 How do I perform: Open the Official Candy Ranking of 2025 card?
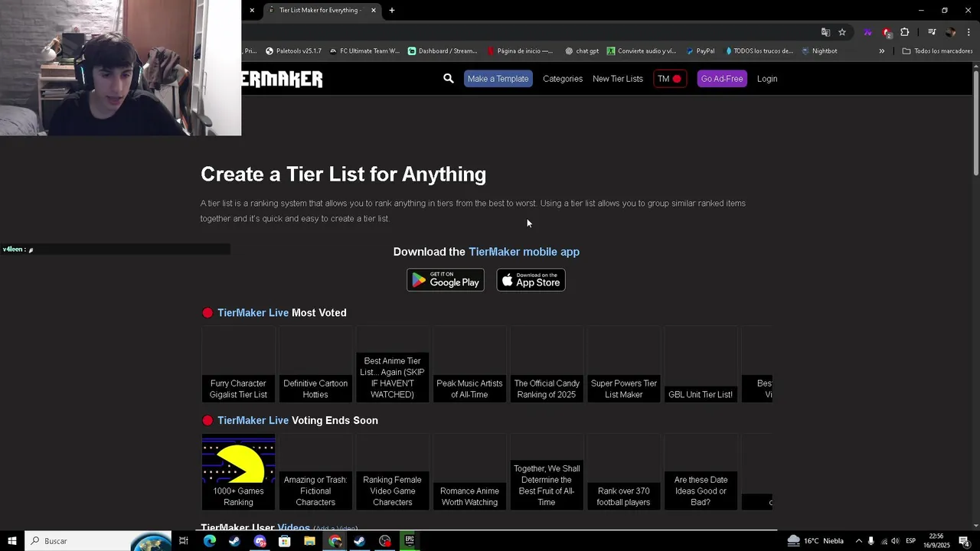pyautogui.click(x=547, y=364)
